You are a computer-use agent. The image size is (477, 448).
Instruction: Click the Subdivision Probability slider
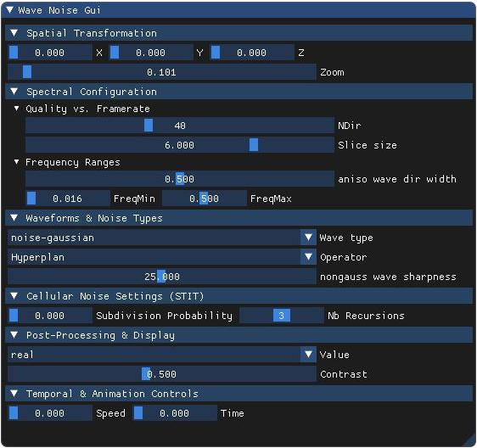pyautogui.click(x=50, y=316)
